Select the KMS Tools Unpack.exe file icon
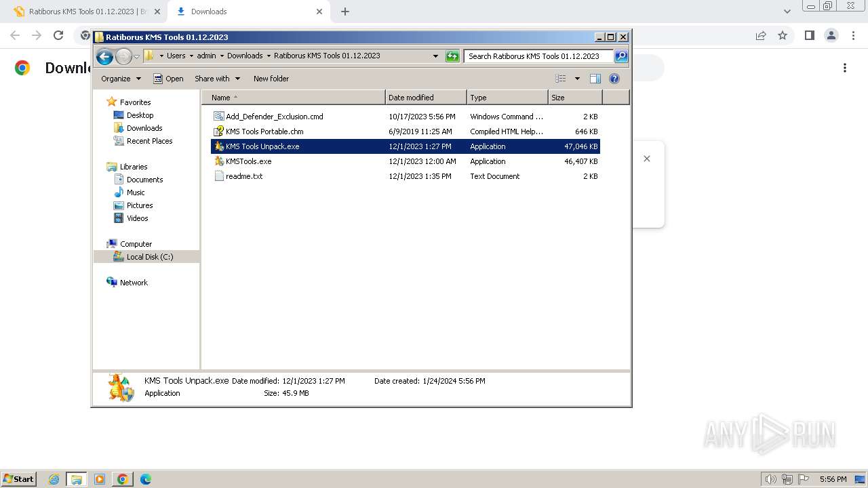The height and width of the screenshot is (488, 868). [218, 146]
